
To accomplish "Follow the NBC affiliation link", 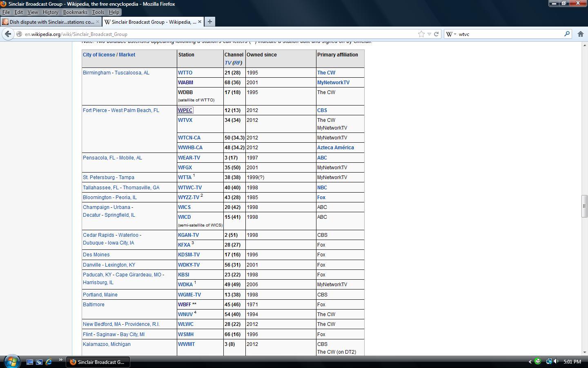I will (322, 188).
